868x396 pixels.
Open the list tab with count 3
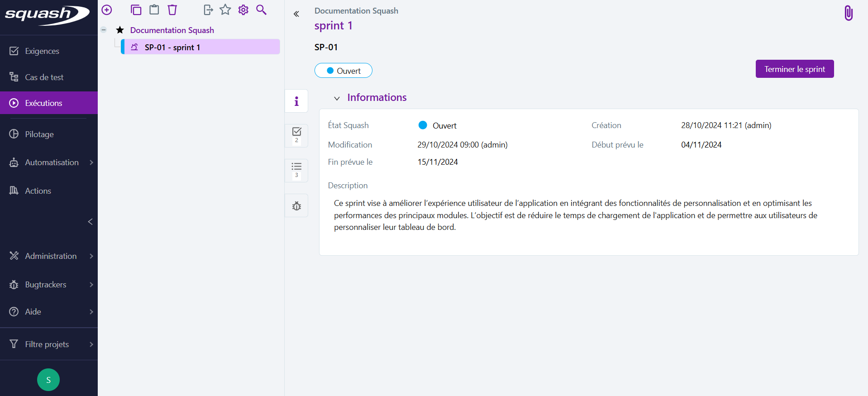[296, 170]
